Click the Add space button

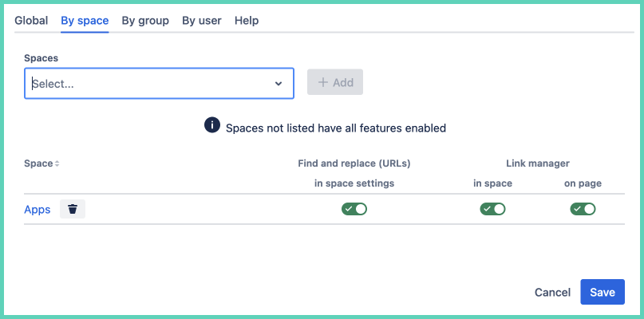click(335, 82)
